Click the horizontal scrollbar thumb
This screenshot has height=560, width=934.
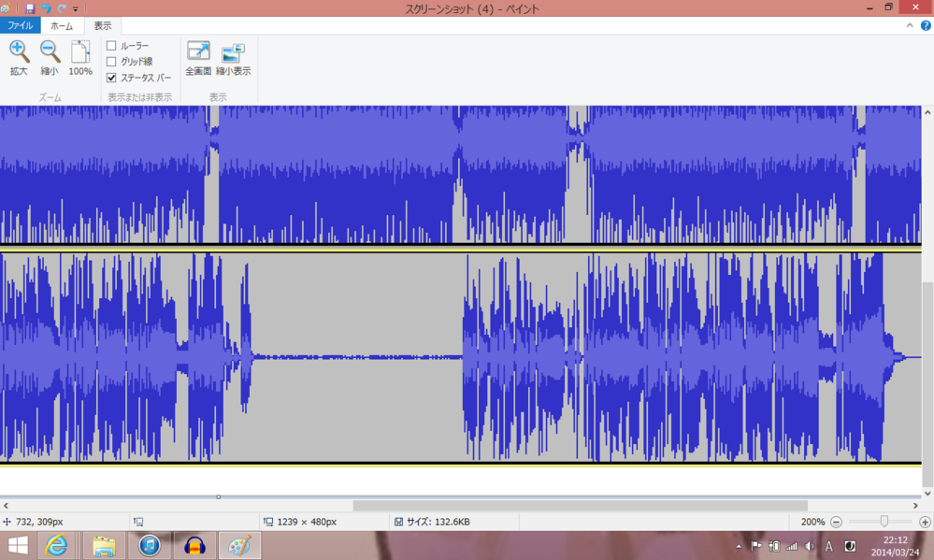tap(581, 505)
